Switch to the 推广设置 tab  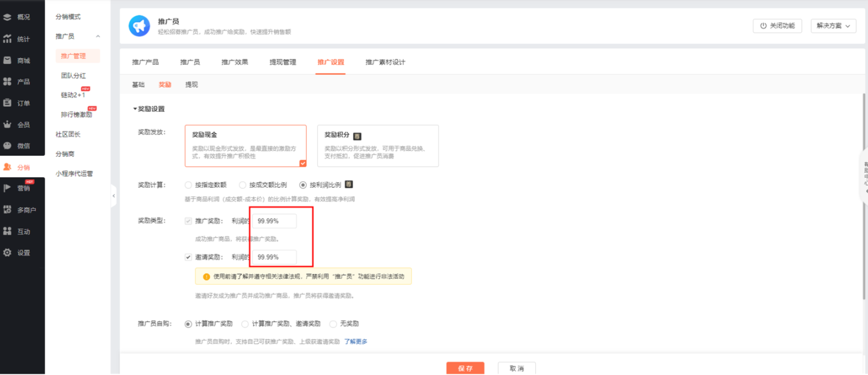pos(330,62)
